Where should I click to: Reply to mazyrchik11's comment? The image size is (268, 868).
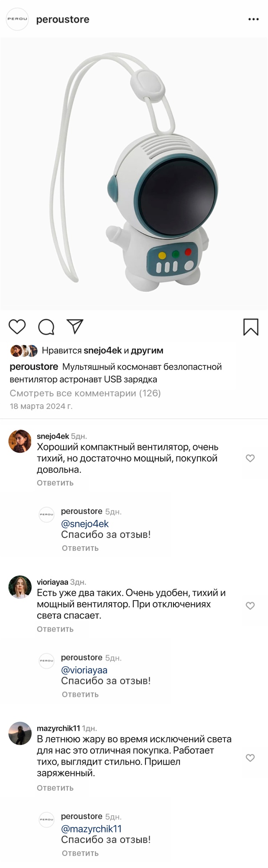pyautogui.click(x=55, y=788)
